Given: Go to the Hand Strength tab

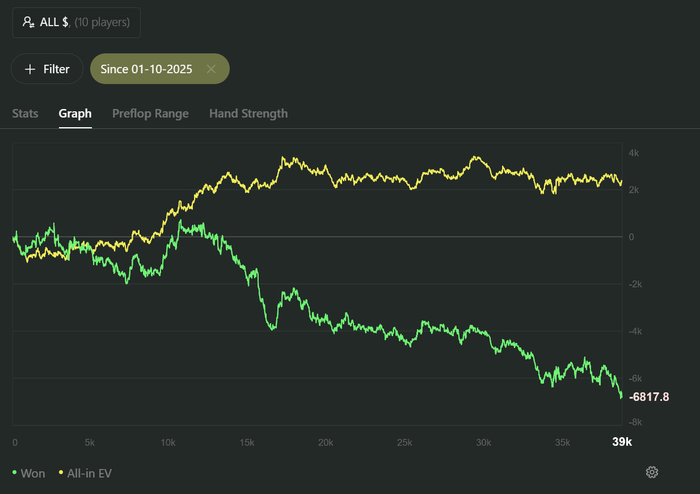Looking at the screenshot, I should pyautogui.click(x=248, y=113).
